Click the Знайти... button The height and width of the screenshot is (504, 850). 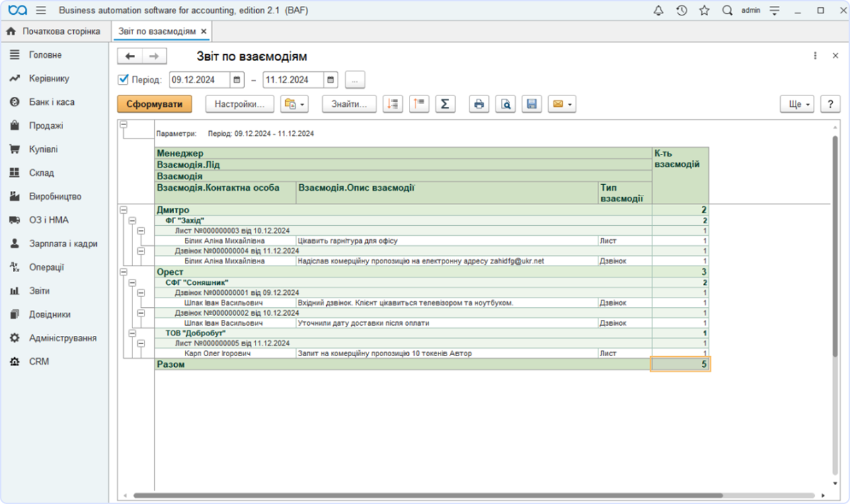pos(349,104)
